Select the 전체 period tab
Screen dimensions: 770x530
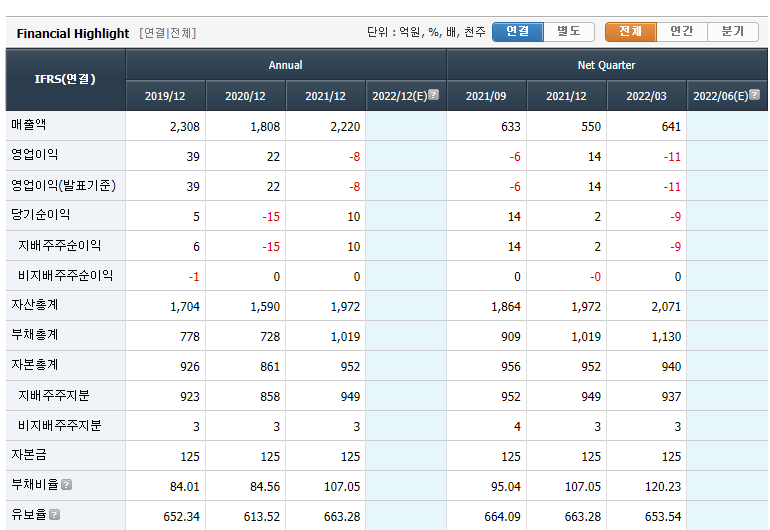[631, 32]
